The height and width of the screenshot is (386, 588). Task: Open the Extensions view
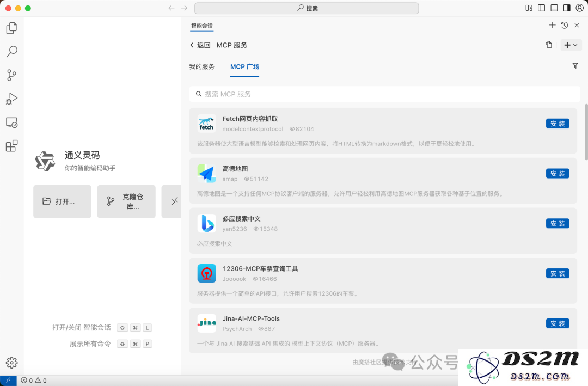[x=11, y=146]
